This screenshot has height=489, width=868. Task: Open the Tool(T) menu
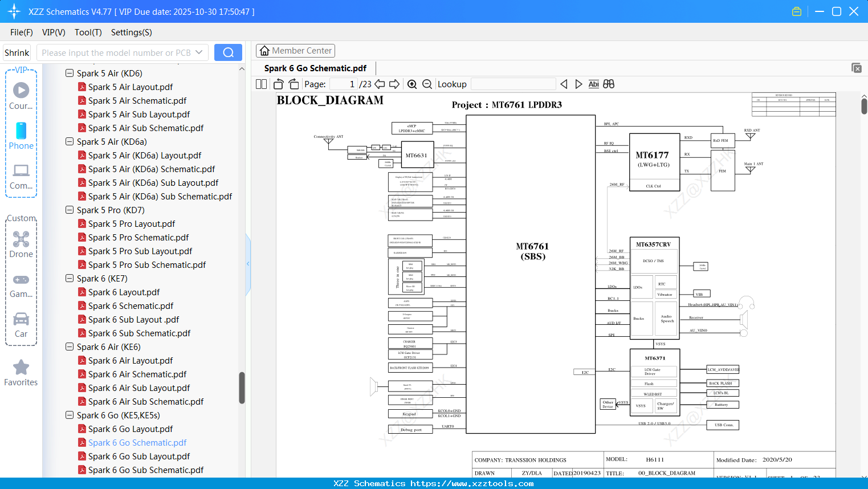[88, 32]
